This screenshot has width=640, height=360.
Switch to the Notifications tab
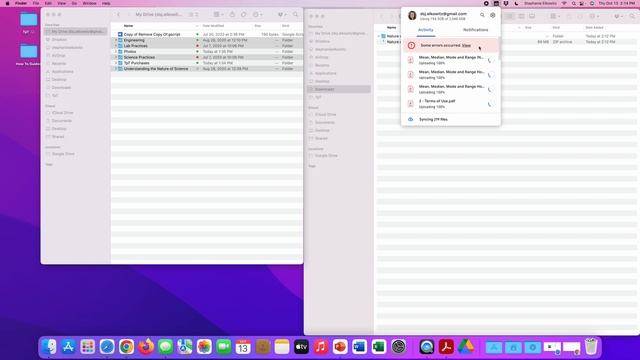tap(476, 30)
